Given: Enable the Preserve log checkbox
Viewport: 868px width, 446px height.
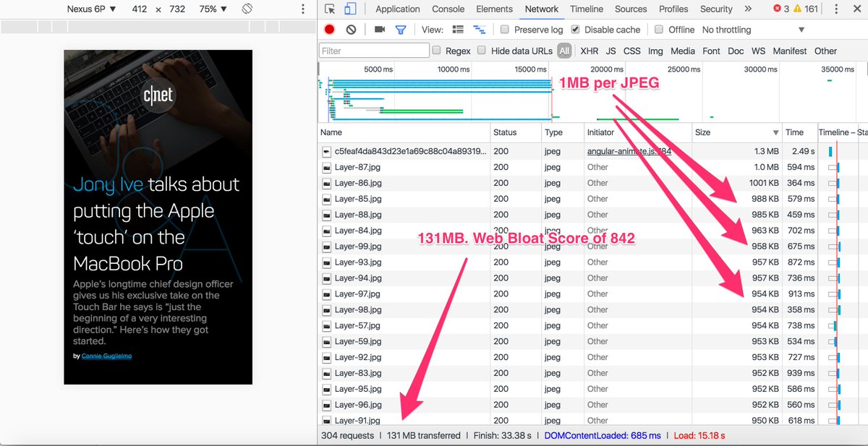Looking at the screenshot, I should (505, 30).
